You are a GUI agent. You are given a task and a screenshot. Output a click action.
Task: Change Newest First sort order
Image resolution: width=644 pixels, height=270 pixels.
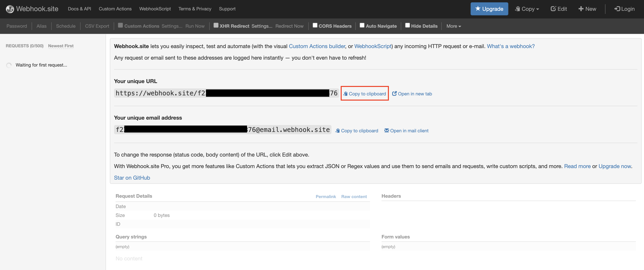click(x=61, y=46)
